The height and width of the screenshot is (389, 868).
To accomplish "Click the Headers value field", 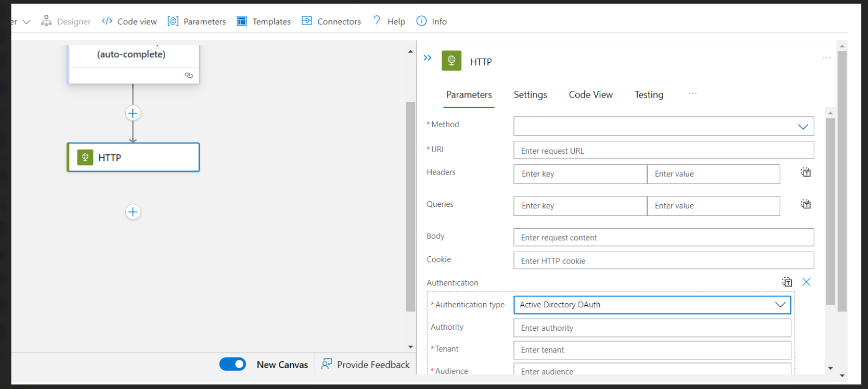I will tap(714, 174).
